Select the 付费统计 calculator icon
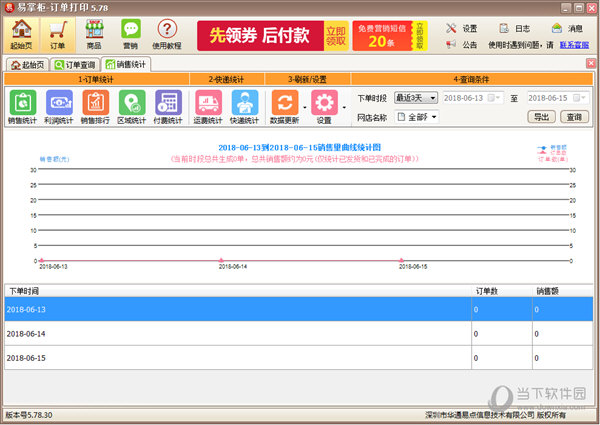 pos(168,107)
